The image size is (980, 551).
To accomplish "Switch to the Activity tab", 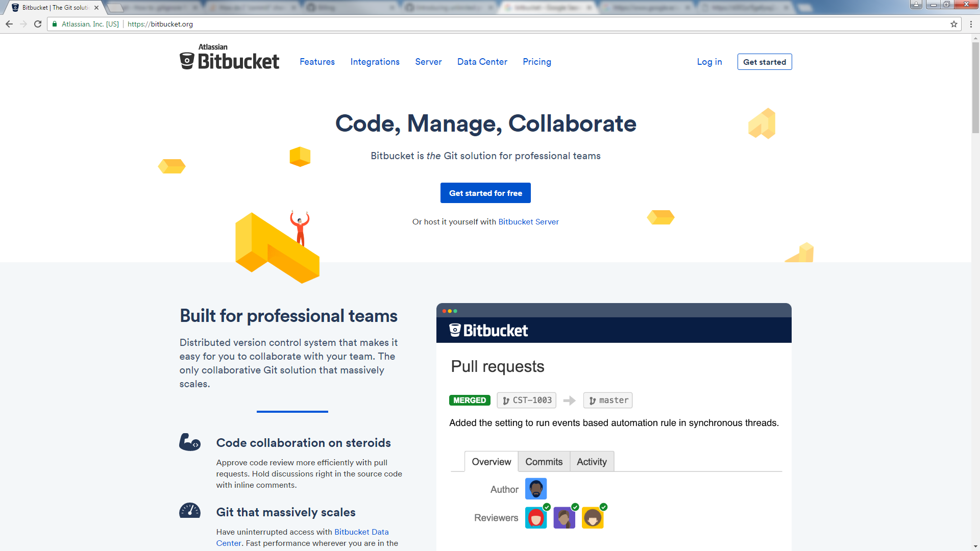I will pyautogui.click(x=592, y=462).
